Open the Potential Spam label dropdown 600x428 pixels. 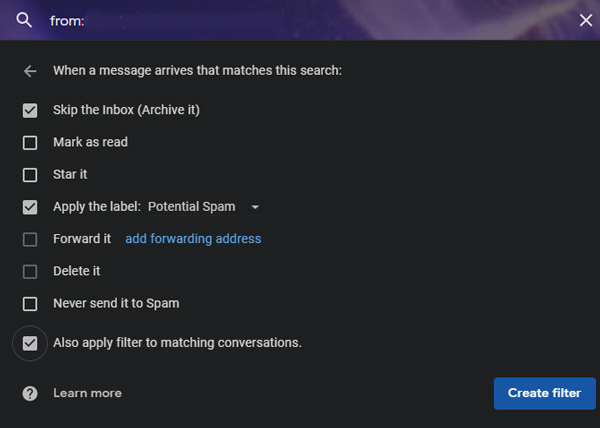(205, 207)
